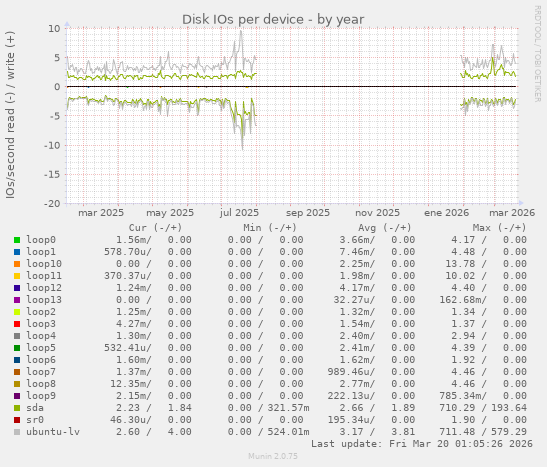Click the loop12 dark blue legend swatch
This screenshot has height=467, width=547.
point(17,288)
